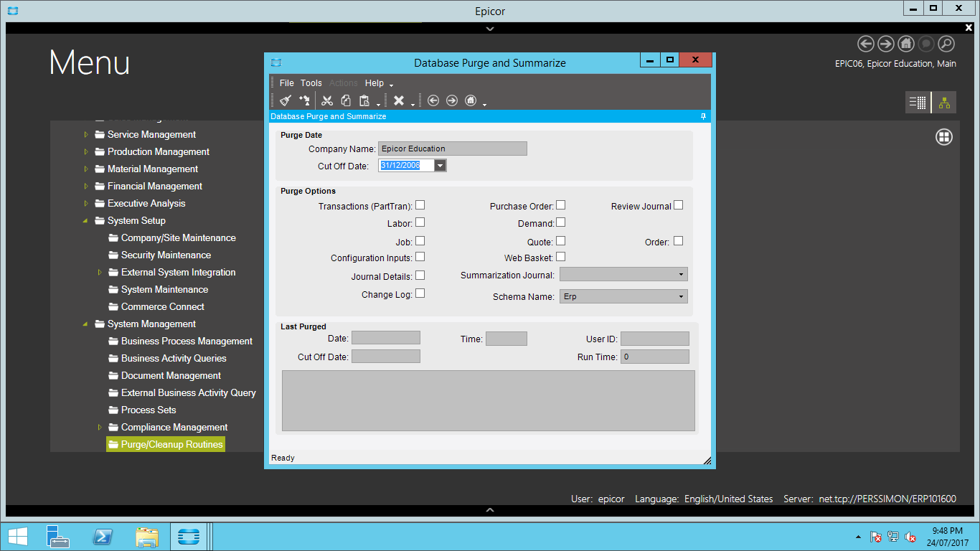Enable the Configuration Inputs checkbox

pyautogui.click(x=420, y=257)
